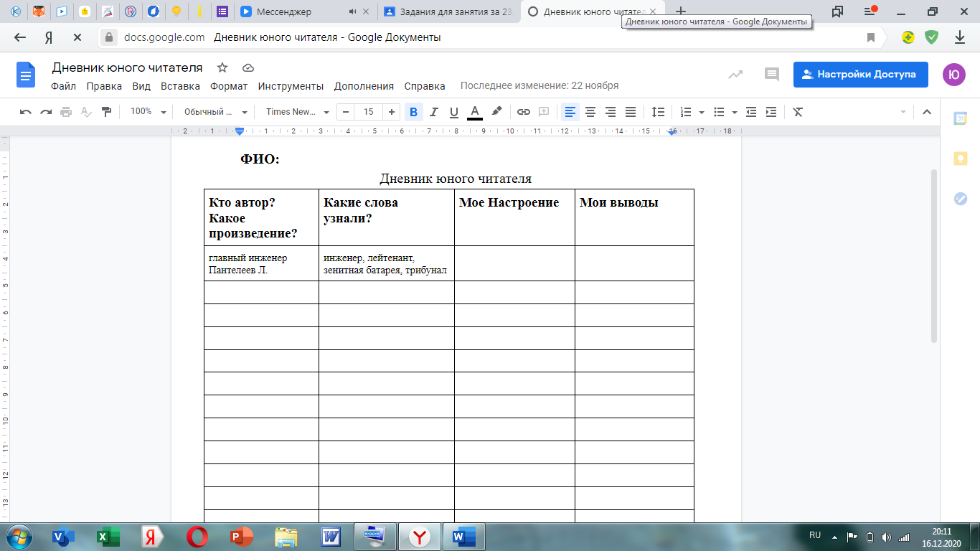
Task: Undo the last edit in toolbar
Action: 26,112
